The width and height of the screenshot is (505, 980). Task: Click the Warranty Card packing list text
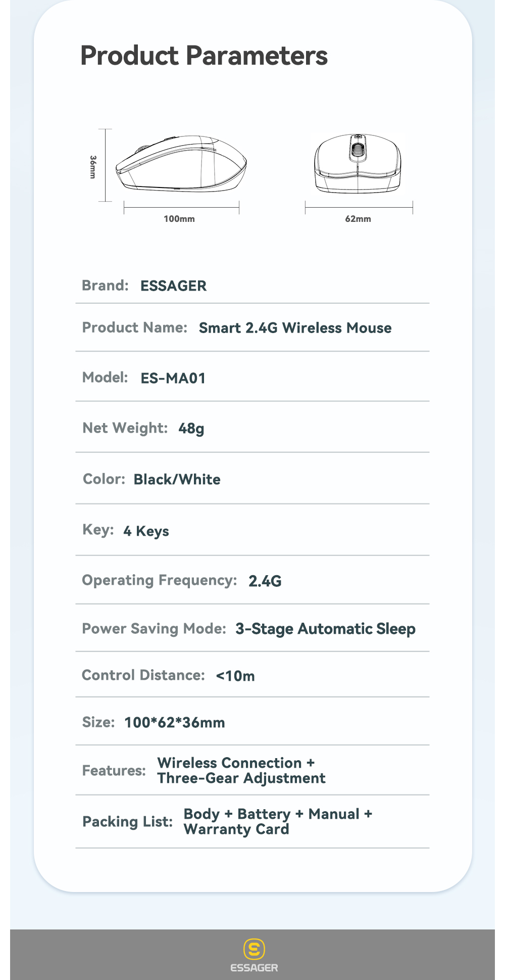pyautogui.click(x=236, y=829)
